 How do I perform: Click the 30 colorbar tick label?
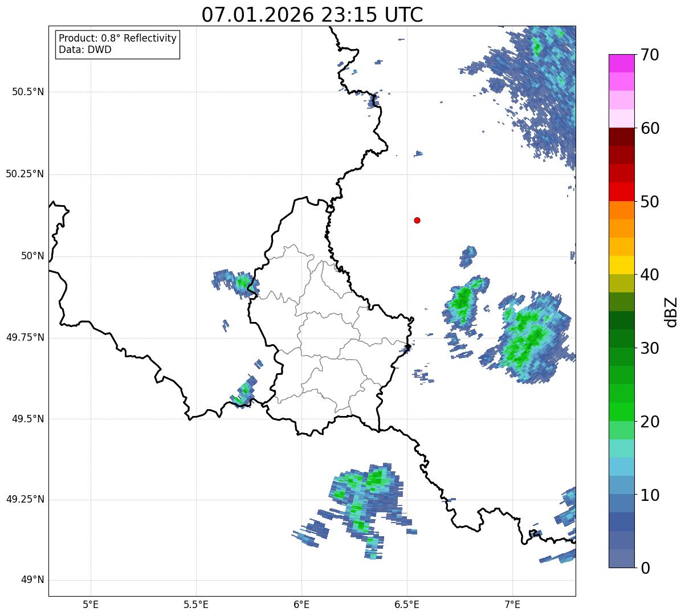pos(649,348)
